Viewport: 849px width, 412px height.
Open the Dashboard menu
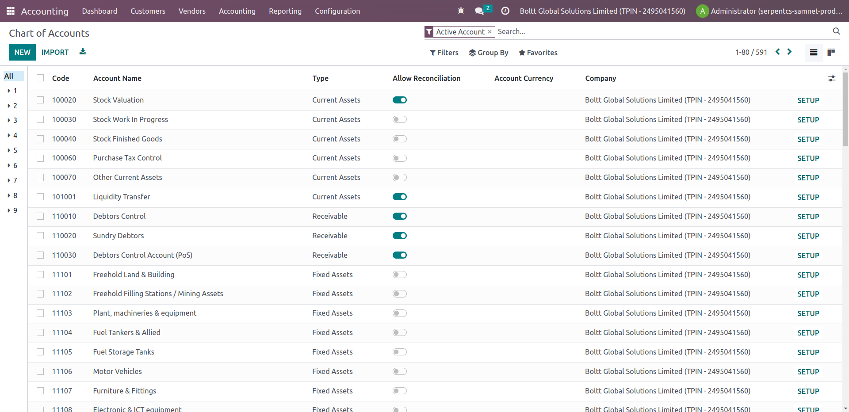coord(100,11)
